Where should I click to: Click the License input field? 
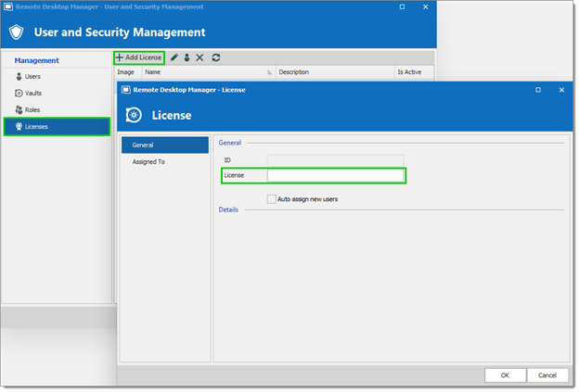click(x=335, y=176)
